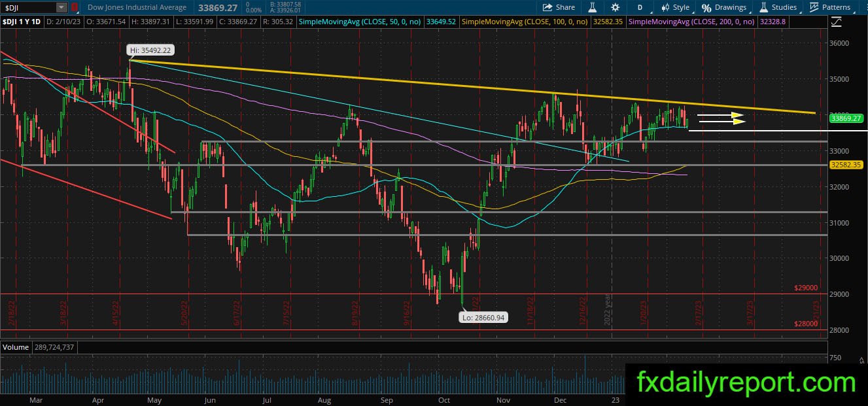Click the H: 33897.31 high value
The height and width of the screenshot is (406, 868).
click(x=152, y=22)
